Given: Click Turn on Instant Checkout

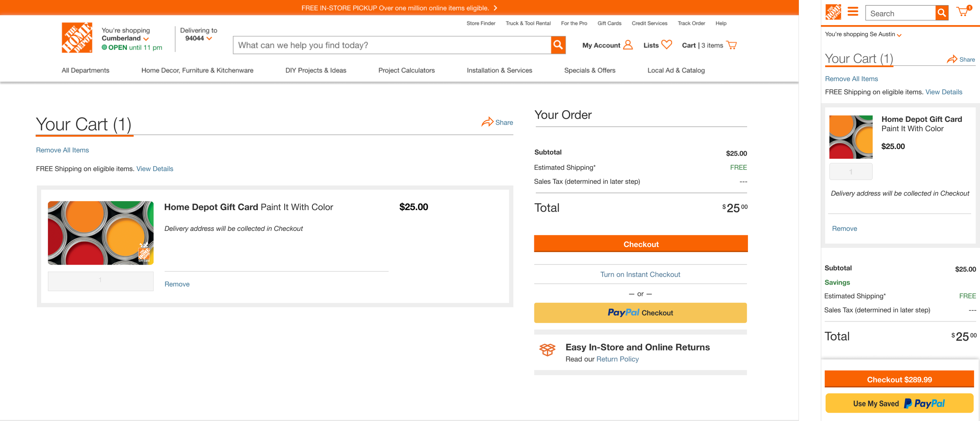Looking at the screenshot, I should click(x=640, y=274).
